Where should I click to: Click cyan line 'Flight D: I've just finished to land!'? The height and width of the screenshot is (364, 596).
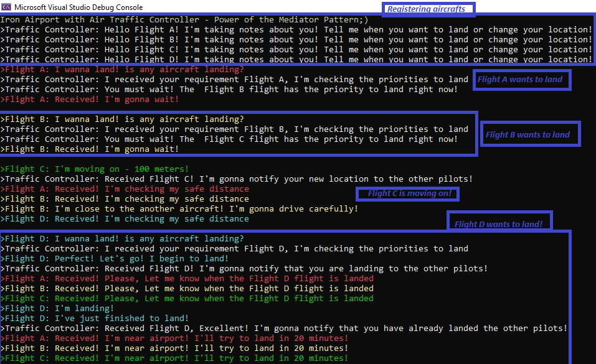tap(95, 319)
